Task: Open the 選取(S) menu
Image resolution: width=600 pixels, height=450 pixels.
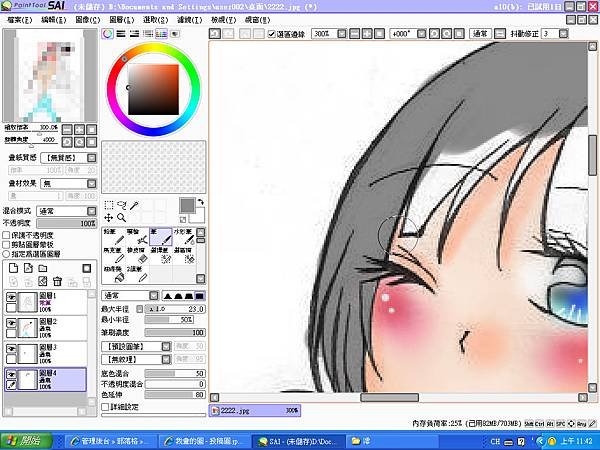Action: pyautogui.click(x=155, y=20)
